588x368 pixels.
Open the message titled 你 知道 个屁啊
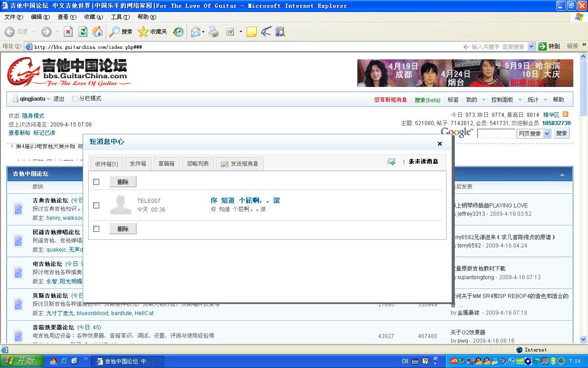click(245, 201)
